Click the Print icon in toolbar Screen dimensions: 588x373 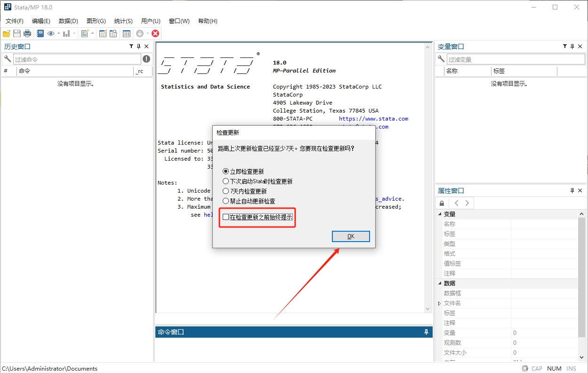pos(27,33)
